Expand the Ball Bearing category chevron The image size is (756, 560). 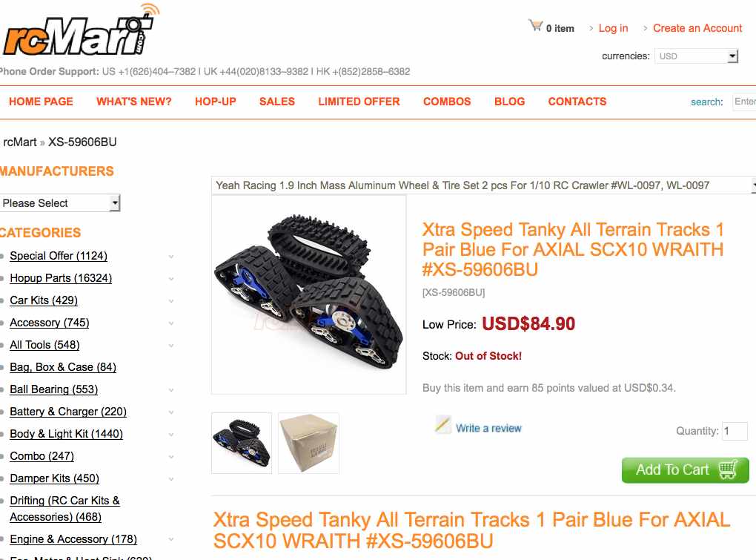(x=171, y=390)
